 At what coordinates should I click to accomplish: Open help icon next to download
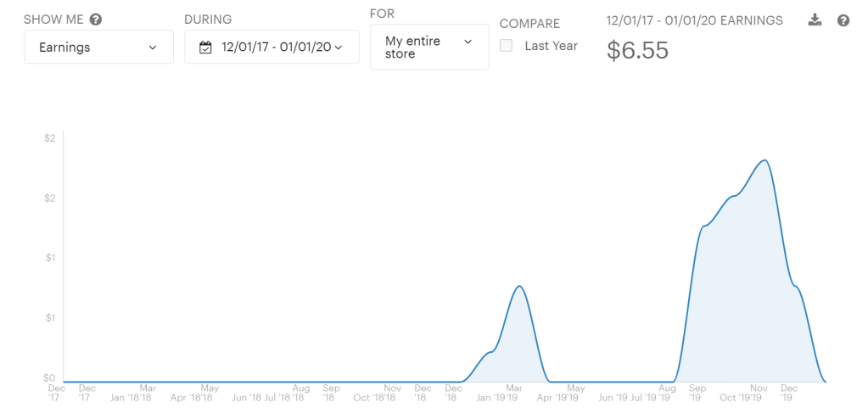tap(843, 20)
